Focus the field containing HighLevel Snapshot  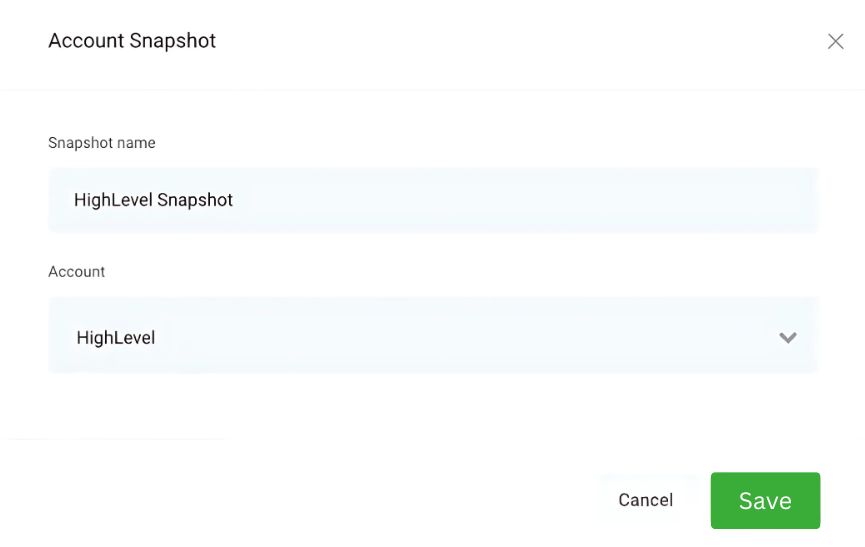pos(433,200)
